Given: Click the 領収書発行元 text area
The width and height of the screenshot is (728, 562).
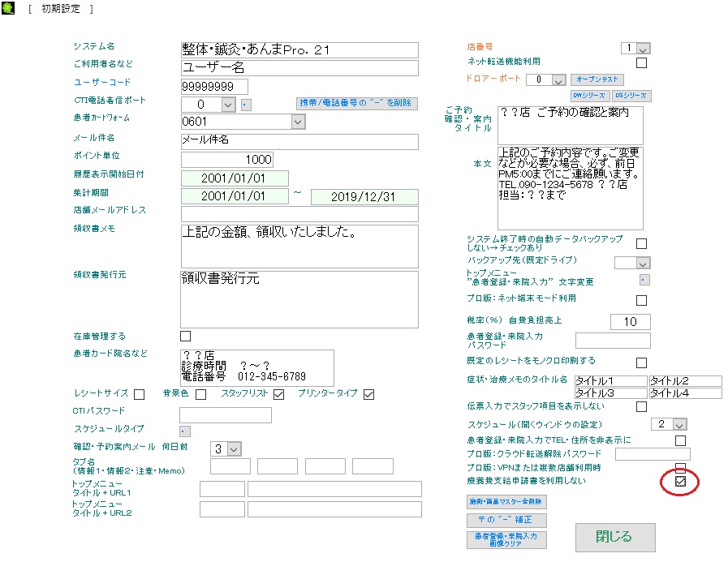Looking at the screenshot, I should 299,300.
